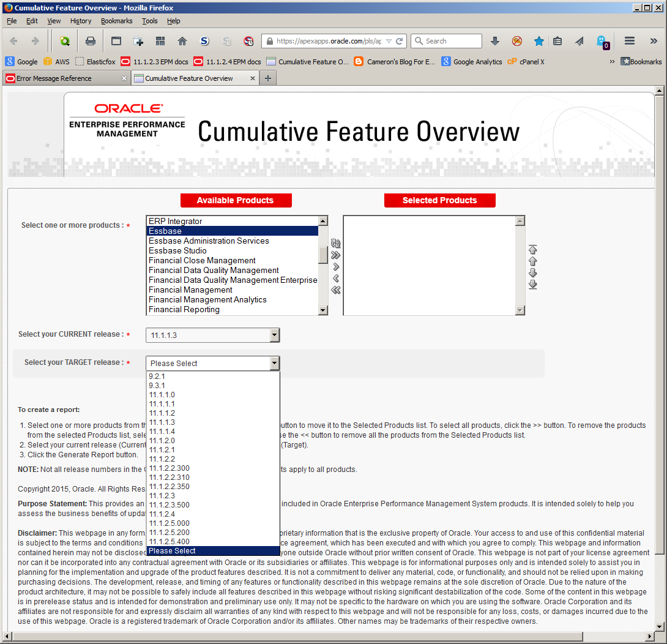Open the Firefox hamburger menu
This screenshot has width=667, height=644.
pyautogui.click(x=630, y=41)
